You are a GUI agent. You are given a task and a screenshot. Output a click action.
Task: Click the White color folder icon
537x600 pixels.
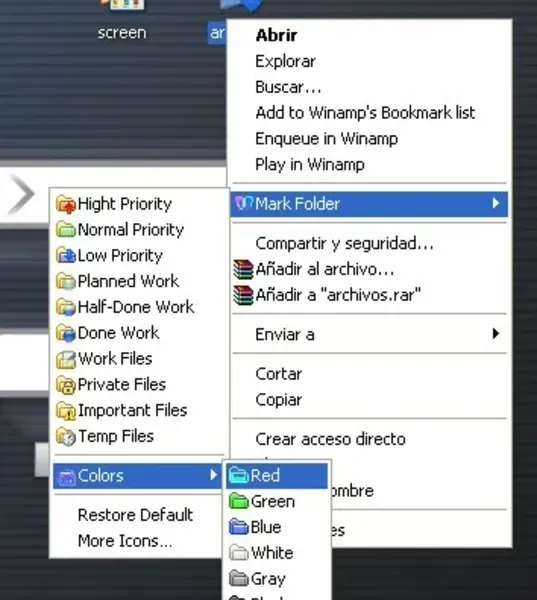238,553
